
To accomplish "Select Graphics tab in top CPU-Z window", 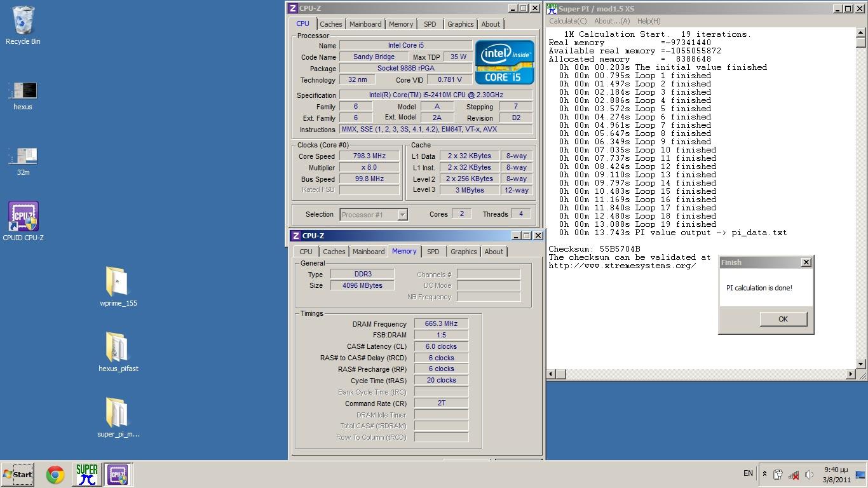I will 460,24.
